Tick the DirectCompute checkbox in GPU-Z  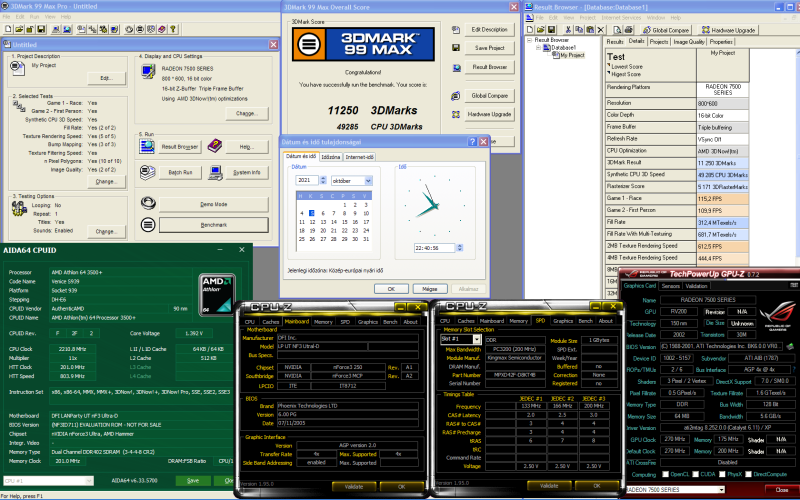pos(748,474)
